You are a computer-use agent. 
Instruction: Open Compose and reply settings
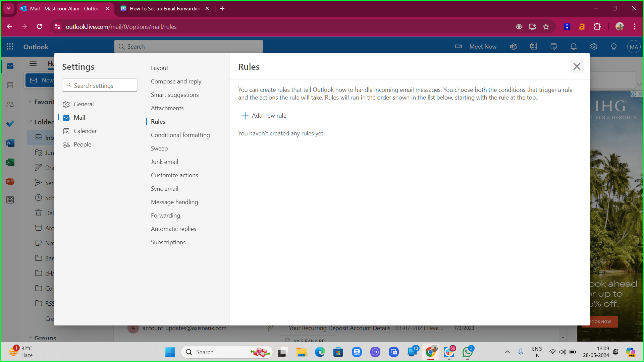(x=176, y=81)
